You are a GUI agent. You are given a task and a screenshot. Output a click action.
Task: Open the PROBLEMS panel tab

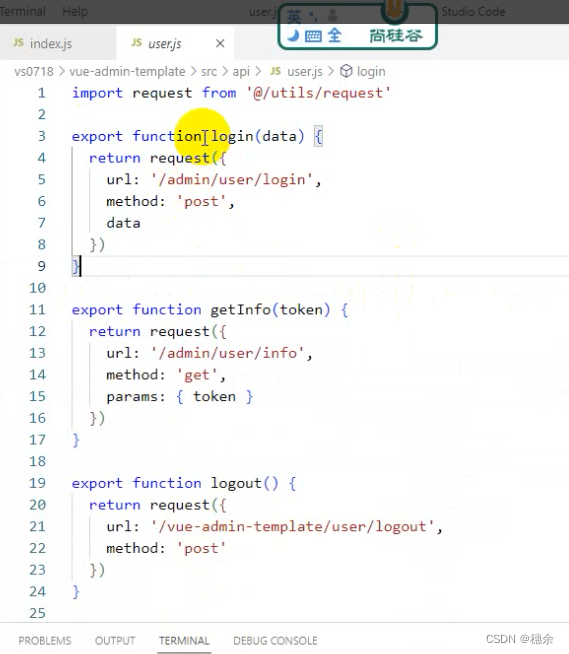pos(45,640)
